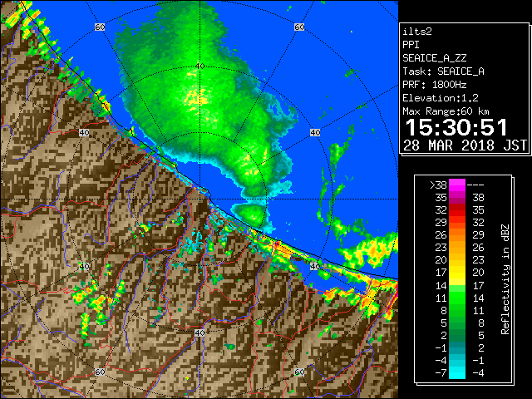Click the '60' range ring label in the southeast

coord(299,372)
